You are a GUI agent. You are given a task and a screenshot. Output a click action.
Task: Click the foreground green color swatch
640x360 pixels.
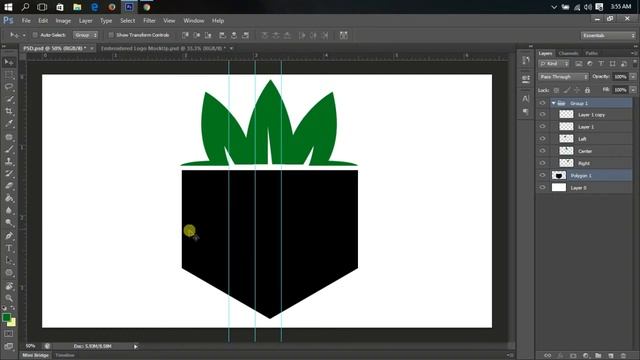[x=6, y=318]
